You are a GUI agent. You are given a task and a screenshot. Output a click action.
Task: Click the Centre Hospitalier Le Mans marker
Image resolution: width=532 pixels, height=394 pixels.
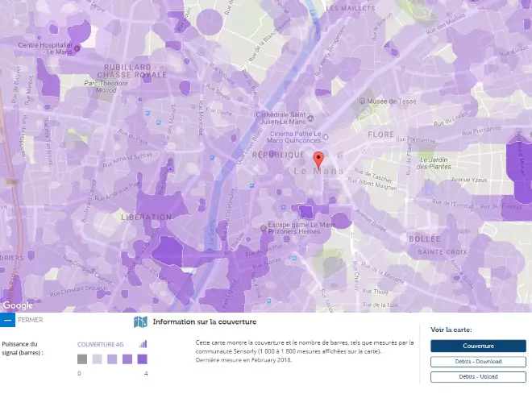tap(77, 49)
